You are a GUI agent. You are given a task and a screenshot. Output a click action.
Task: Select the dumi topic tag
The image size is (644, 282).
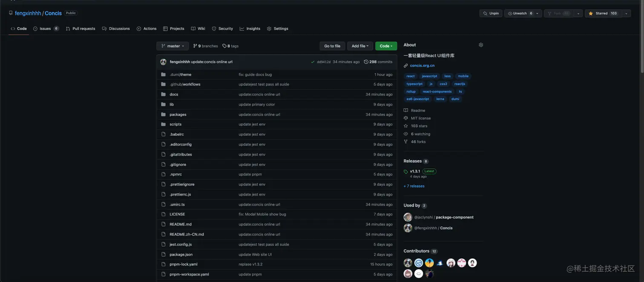point(455,99)
